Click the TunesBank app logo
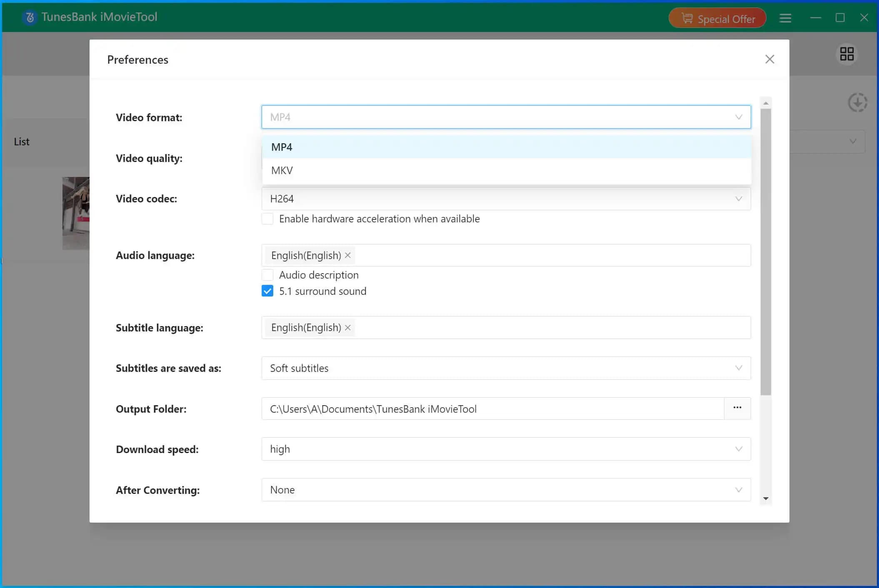This screenshot has width=879, height=588. (x=30, y=17)
